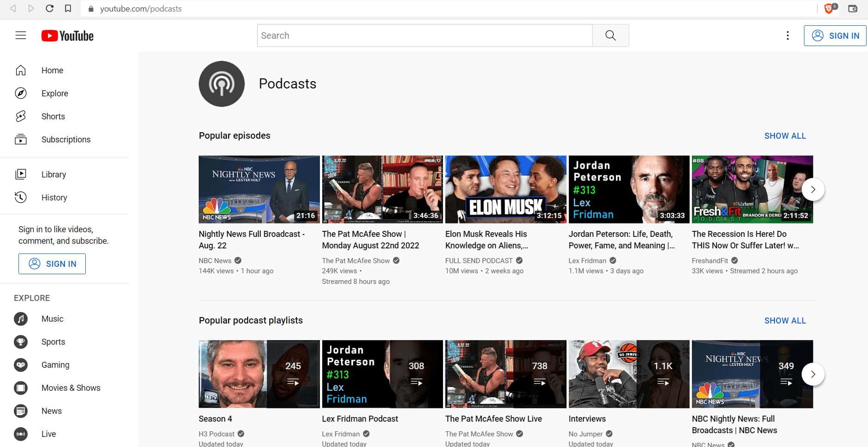Open the browser wallet icon
The width and height of the screenshot is (868, 447).
tap(853, 8)
